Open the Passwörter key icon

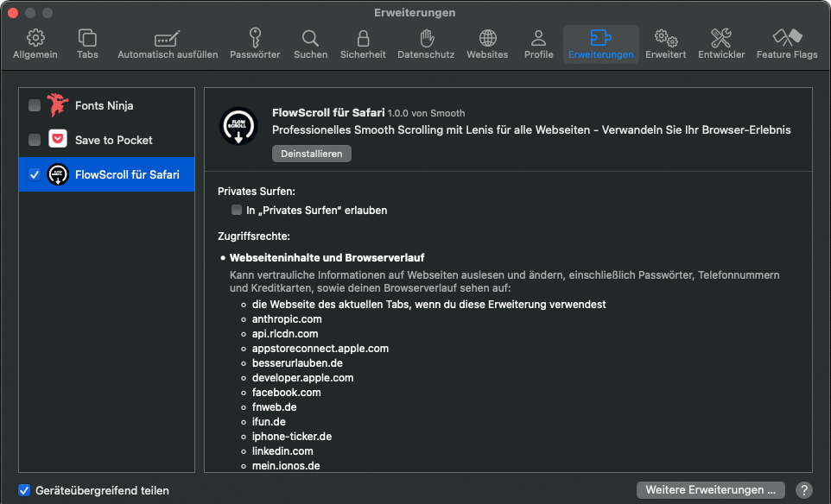[x=255, y=44]
